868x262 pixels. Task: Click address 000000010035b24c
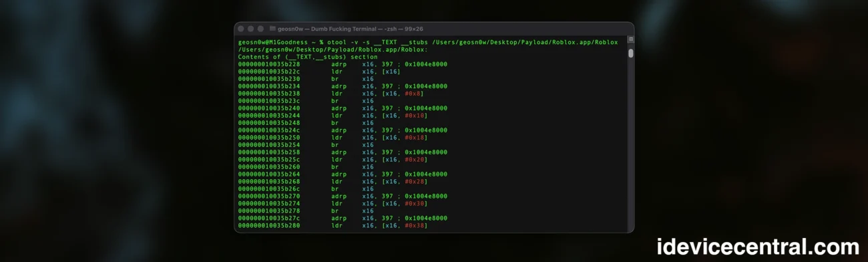(269, 130)
